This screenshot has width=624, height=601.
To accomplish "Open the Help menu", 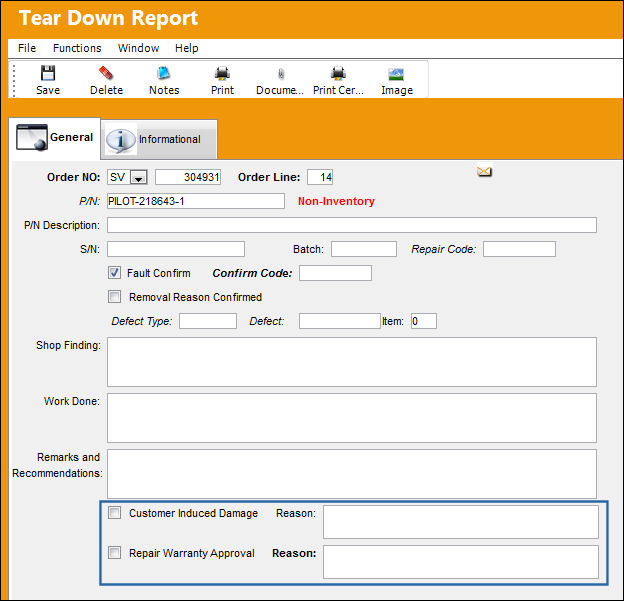I will [x=187, y=48].
